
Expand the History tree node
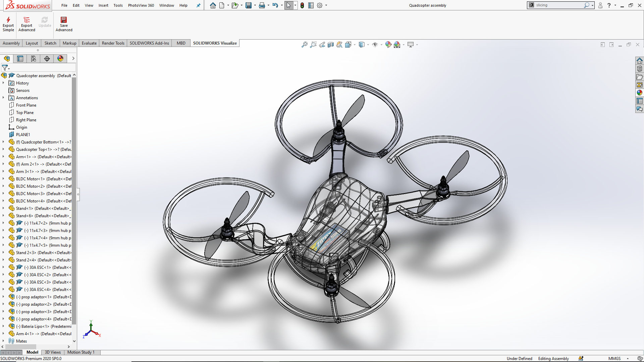(3, 83)
